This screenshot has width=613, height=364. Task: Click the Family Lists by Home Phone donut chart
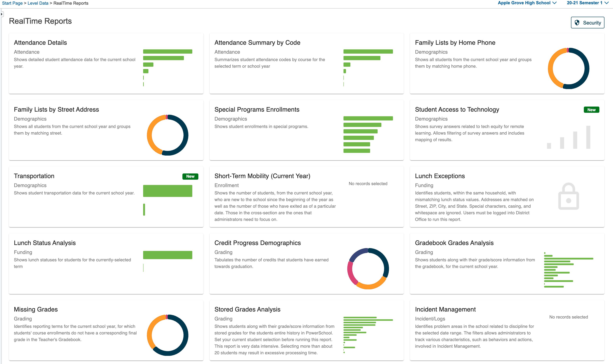coord(568,68)
